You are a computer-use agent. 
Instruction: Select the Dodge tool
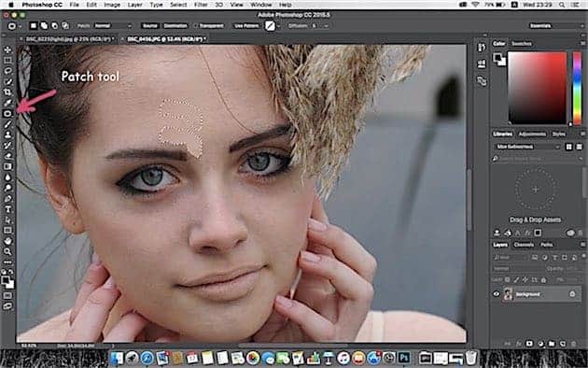click(7, 188)
